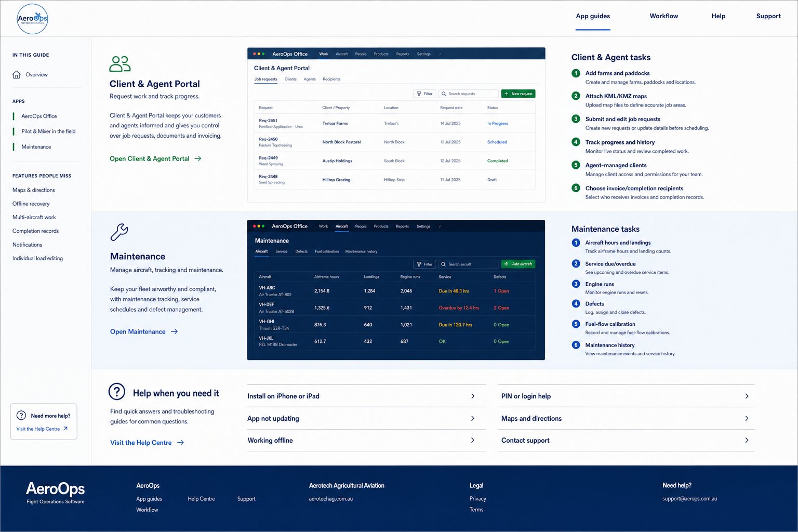Click App guides in footer
Viewport: 798px width, 532px height.
[x=149, y=499]
